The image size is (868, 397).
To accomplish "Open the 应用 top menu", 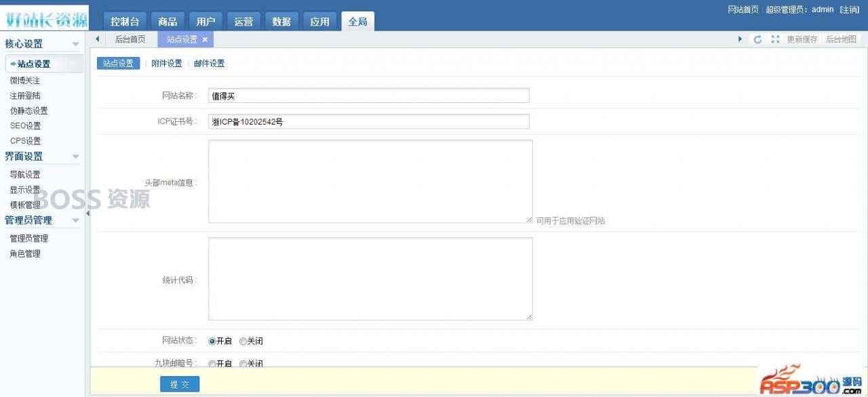I will 319,22.
